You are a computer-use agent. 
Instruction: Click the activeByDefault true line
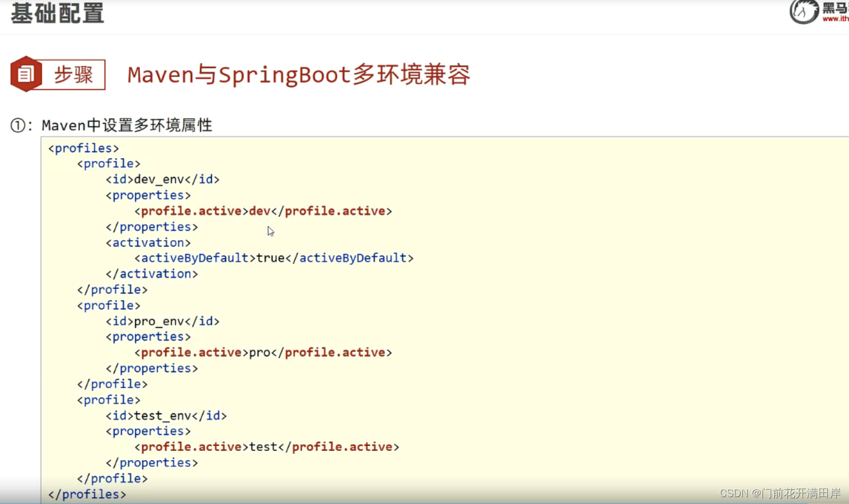tap(274, 258)
